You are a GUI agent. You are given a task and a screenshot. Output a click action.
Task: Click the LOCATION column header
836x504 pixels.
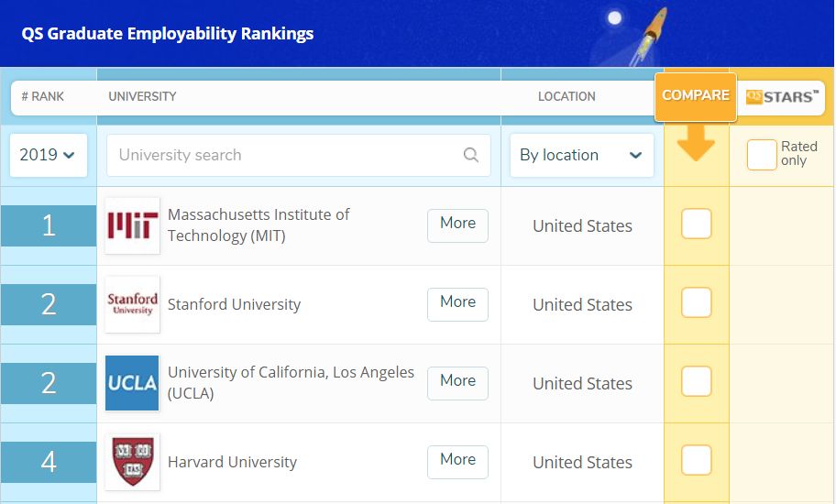(566, 96)
